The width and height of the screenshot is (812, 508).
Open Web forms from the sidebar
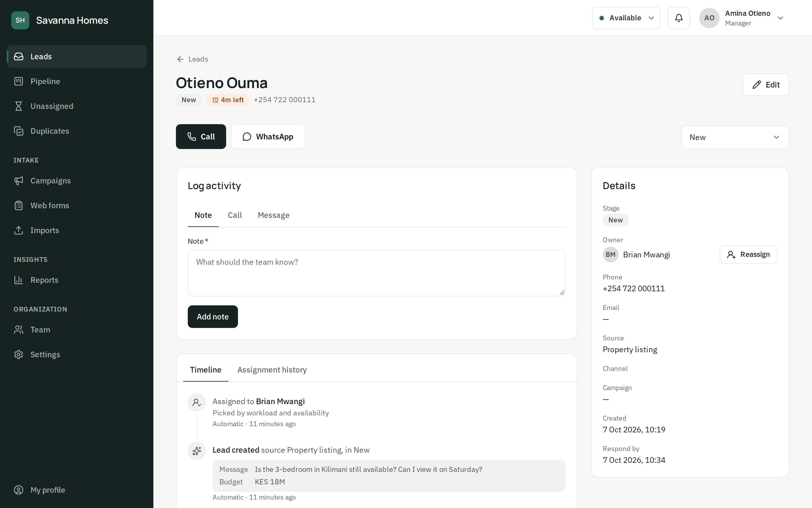pyautogui.click(x=76, y=206)
